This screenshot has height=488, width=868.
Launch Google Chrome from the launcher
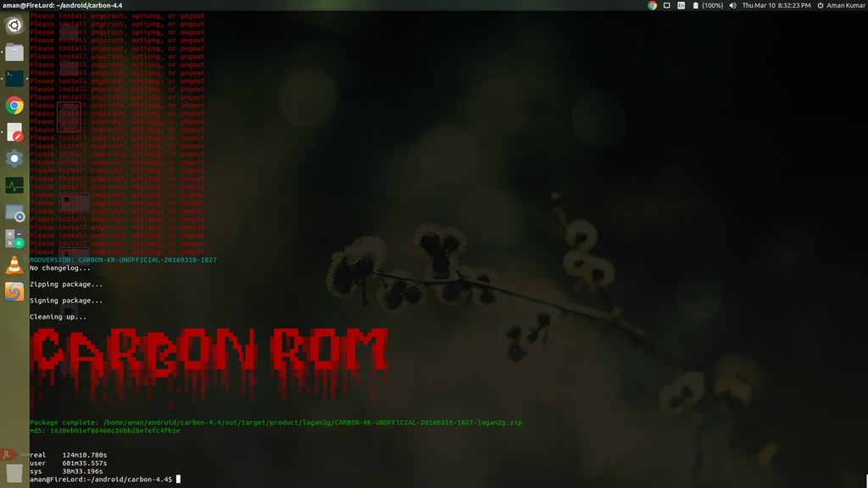(x=14, y=105)
